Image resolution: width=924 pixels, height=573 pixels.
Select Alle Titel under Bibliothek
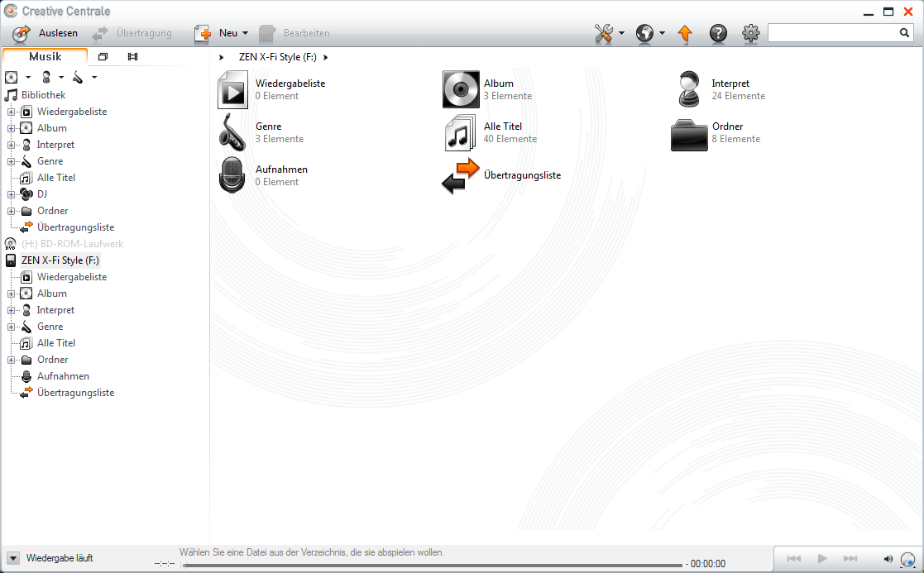click(56, 177)
